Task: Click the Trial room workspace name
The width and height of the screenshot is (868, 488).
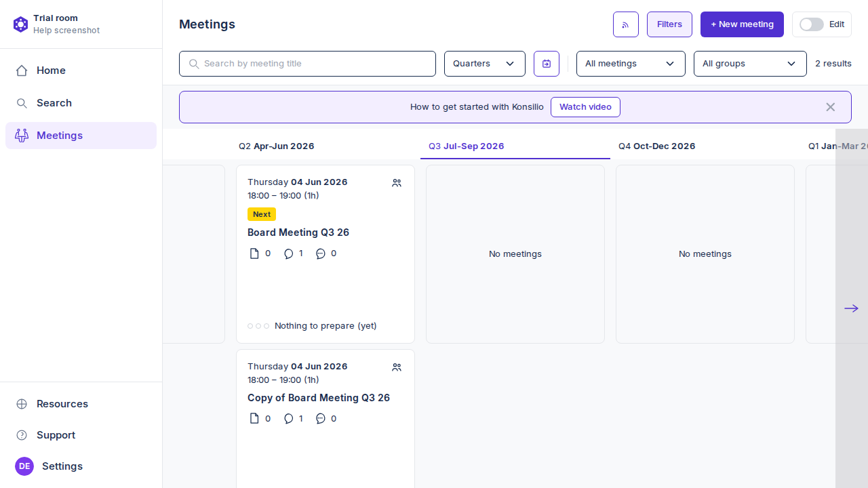Action: [x=56, y=18]
